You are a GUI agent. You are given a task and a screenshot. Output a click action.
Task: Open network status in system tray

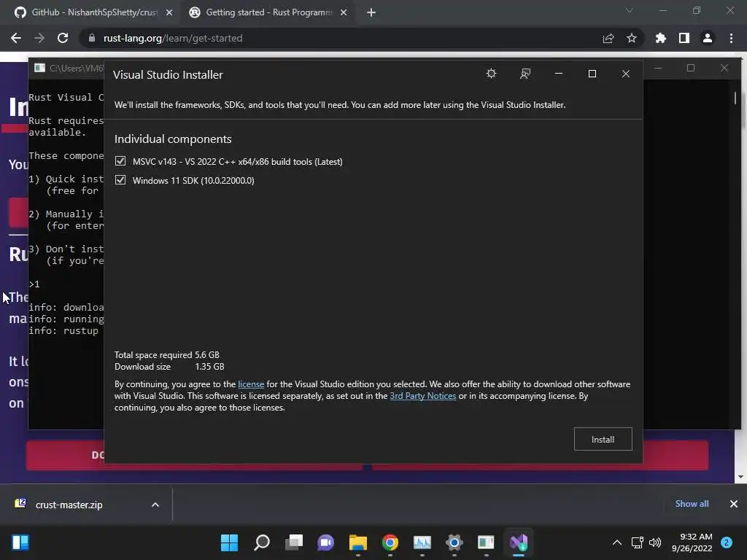[637, 542]
